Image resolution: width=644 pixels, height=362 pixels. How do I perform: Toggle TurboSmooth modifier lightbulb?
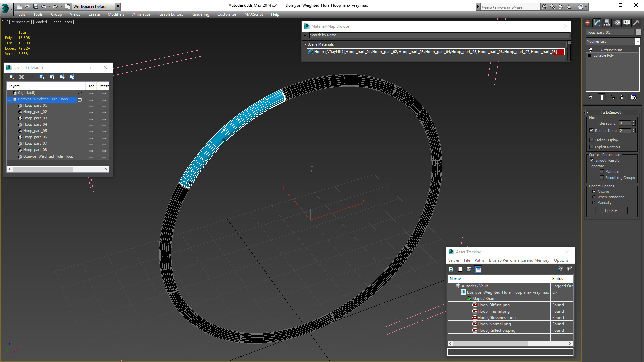(x=591, y=50)
